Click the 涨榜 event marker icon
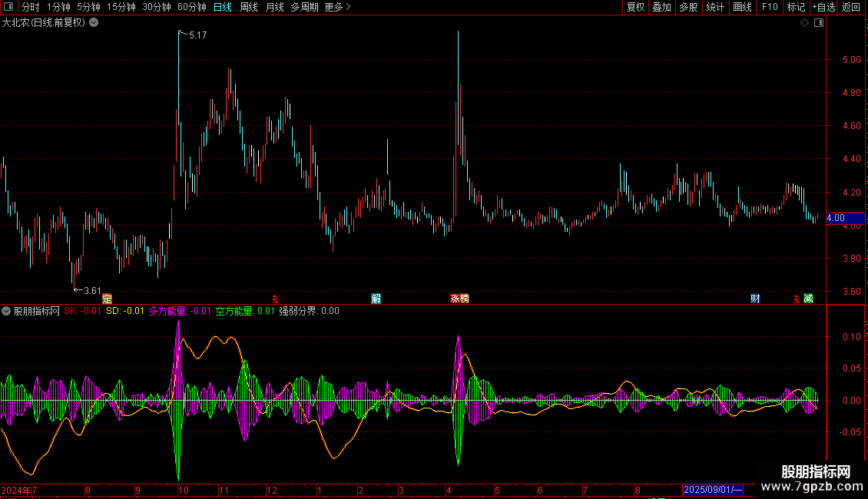This screenshot has height=499, width=868. 459,298
